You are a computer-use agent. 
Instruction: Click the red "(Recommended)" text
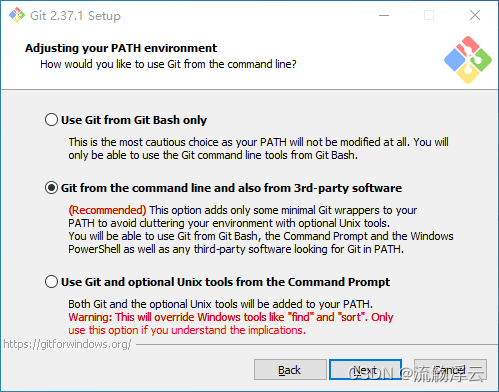pyautogui.click(x=107, y=210)
